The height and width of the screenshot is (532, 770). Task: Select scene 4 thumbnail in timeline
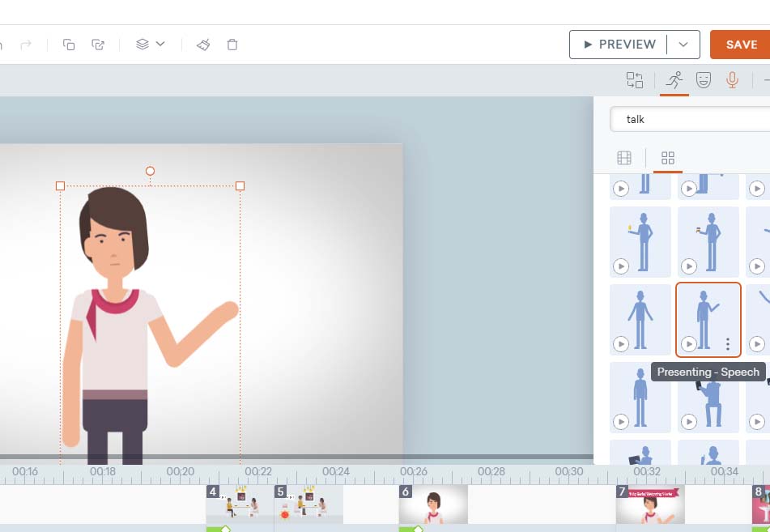(x=240, y=504)
